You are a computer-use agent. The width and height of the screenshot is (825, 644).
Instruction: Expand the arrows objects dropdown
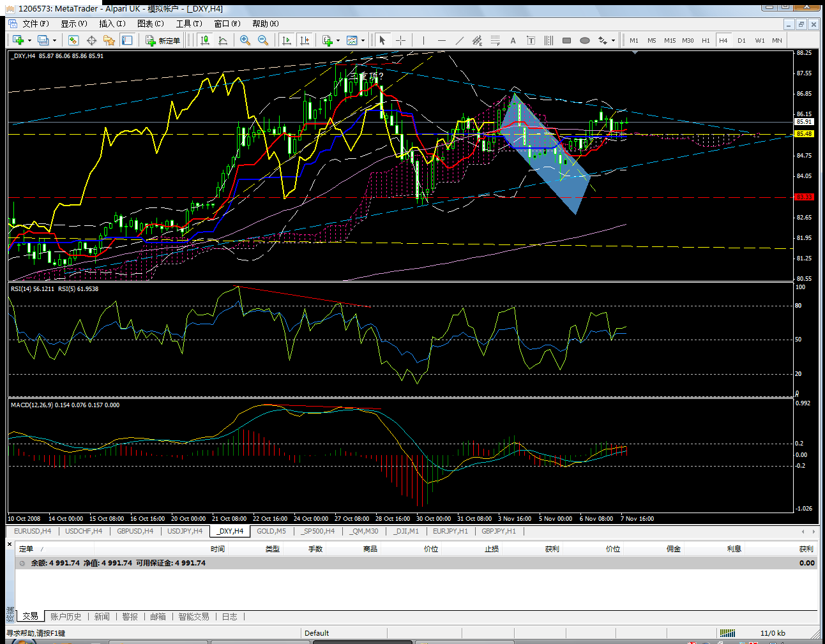pyautogui.click(x=613, y=40)
